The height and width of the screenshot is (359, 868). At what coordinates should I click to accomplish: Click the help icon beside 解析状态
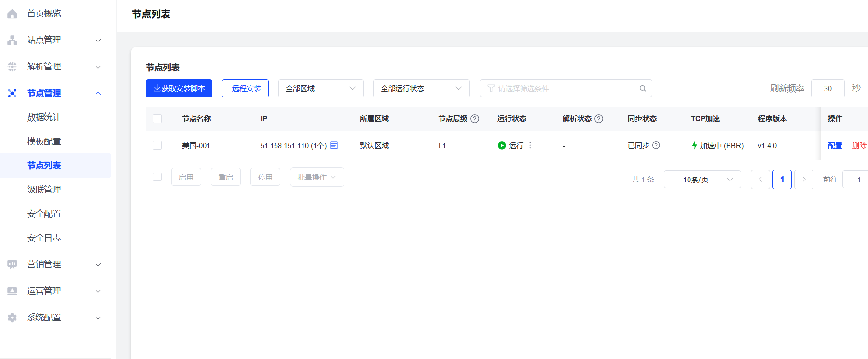click(599, 119)
